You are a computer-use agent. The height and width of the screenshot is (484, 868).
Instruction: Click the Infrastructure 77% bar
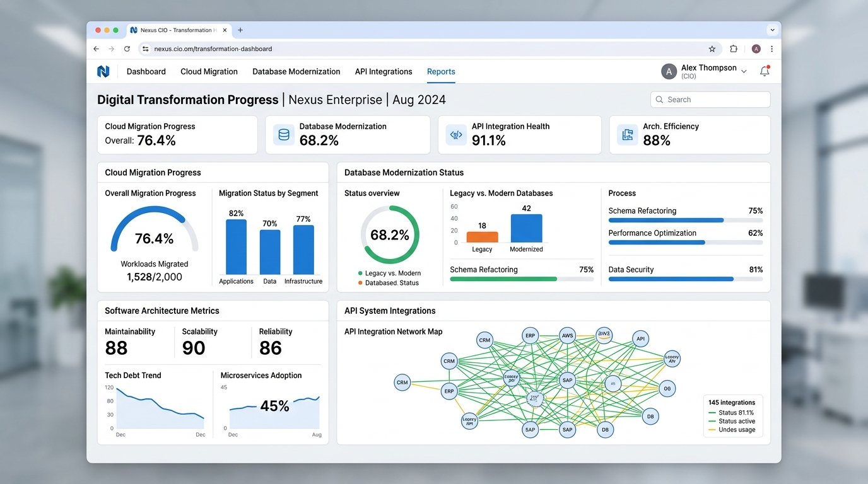303,250
